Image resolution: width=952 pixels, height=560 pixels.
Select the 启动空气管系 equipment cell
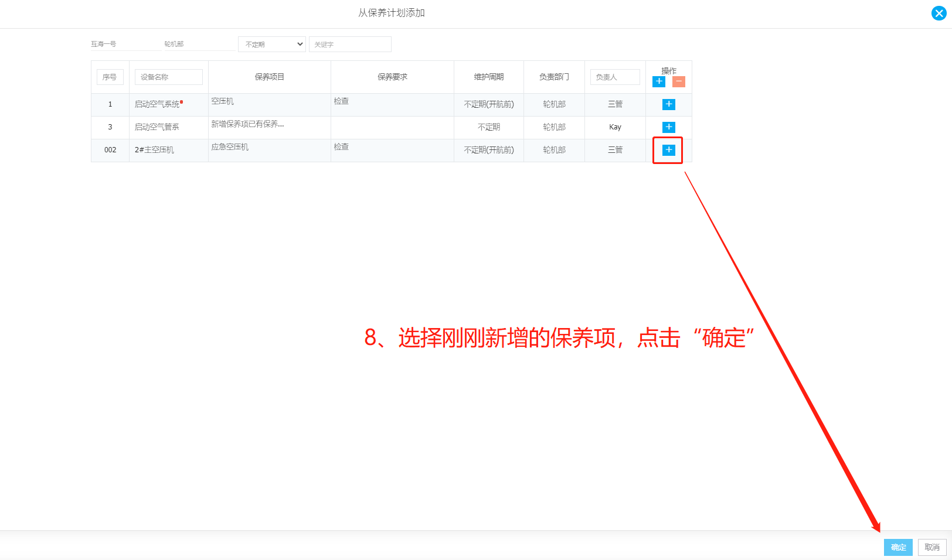169,127
